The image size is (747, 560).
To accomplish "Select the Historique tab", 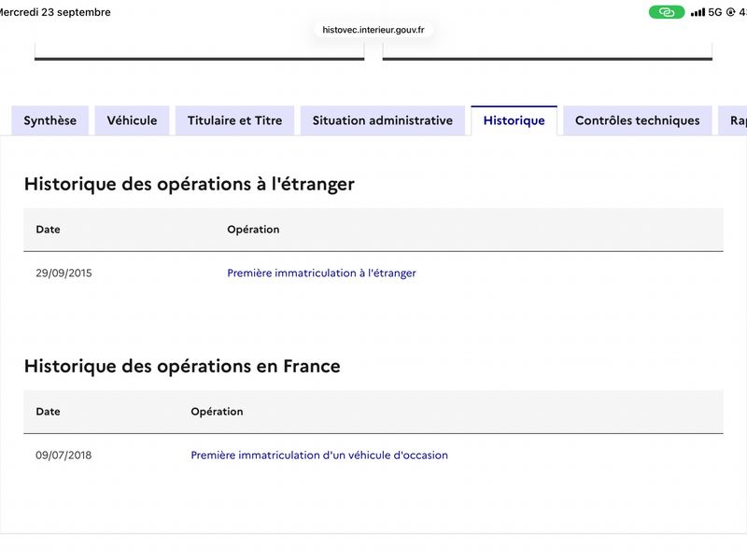I will click(514, 120).
